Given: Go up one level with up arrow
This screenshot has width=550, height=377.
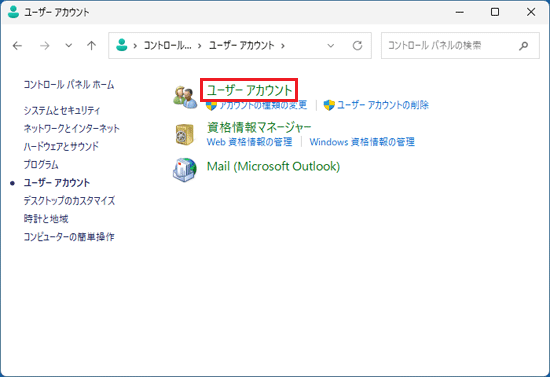Looking at the screenshot, I should tap(92, 45).
